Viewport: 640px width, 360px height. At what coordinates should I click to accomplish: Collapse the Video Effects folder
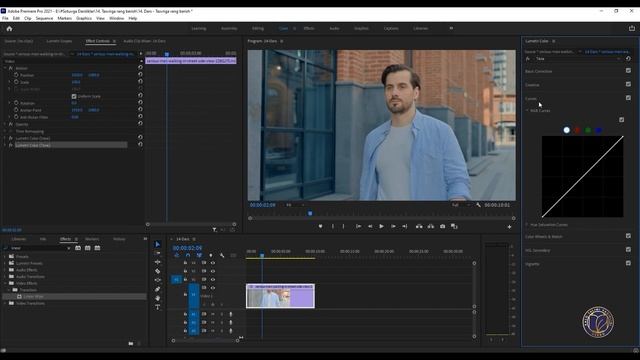click(x=5, y=283)
